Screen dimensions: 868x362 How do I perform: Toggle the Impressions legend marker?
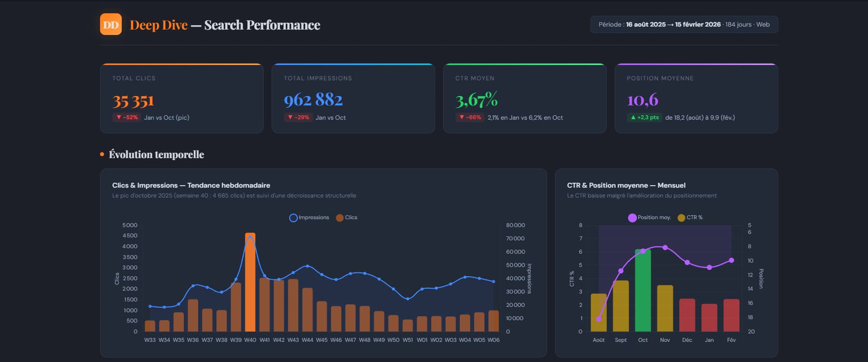click(x=293, y=218)
